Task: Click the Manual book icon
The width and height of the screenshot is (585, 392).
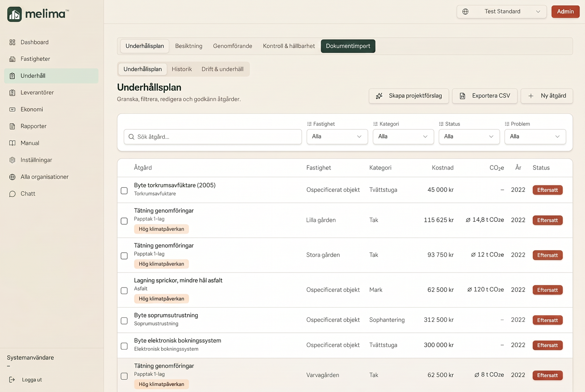Action: coord(12,143)
